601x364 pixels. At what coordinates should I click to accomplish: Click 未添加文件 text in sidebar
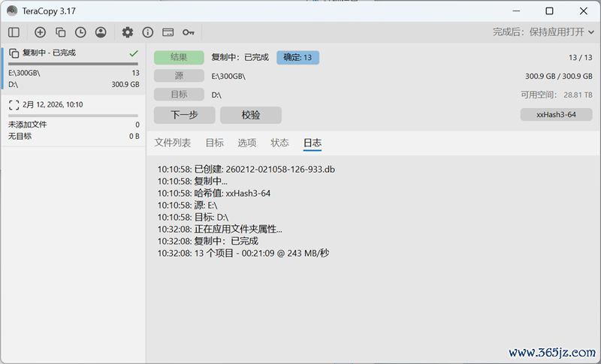(28, 125)
